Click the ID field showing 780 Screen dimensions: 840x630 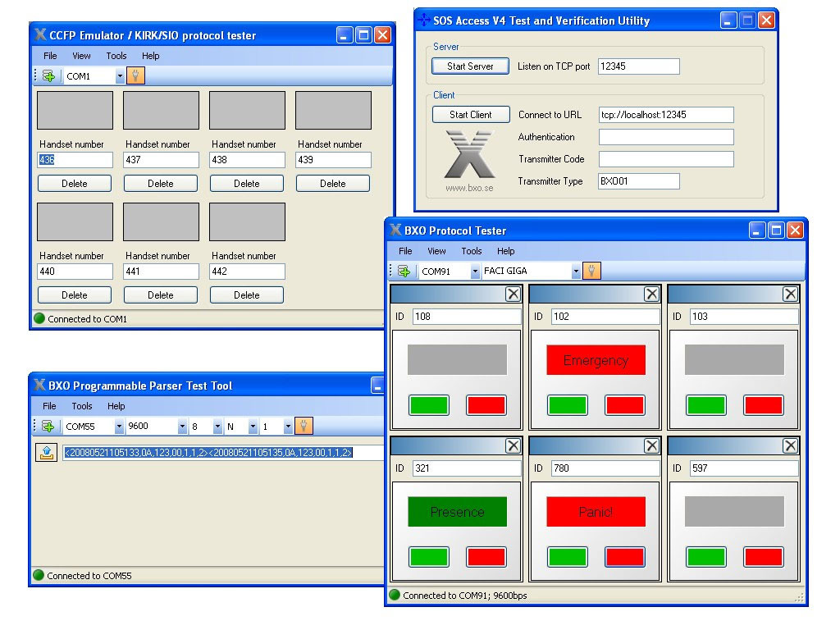[605, 468]
